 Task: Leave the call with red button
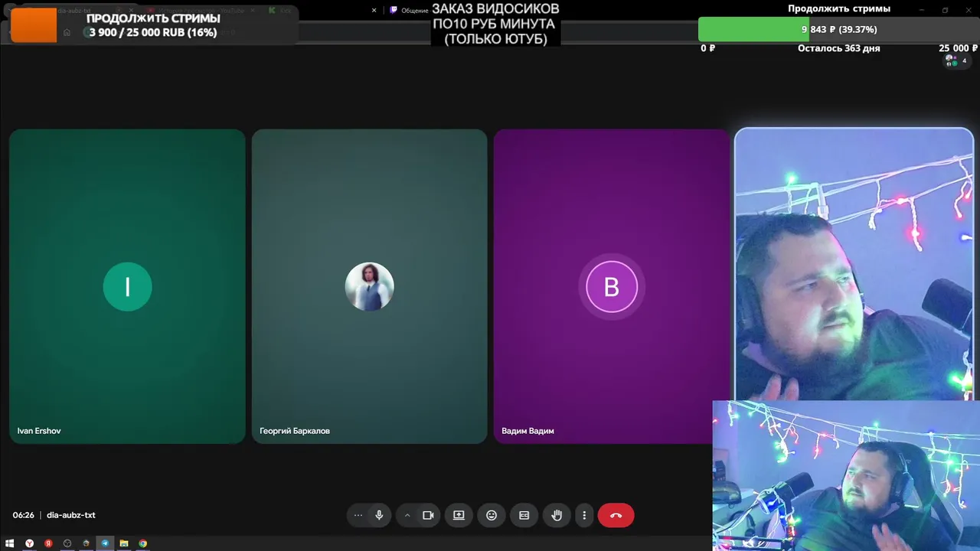(x=616, y=515)
